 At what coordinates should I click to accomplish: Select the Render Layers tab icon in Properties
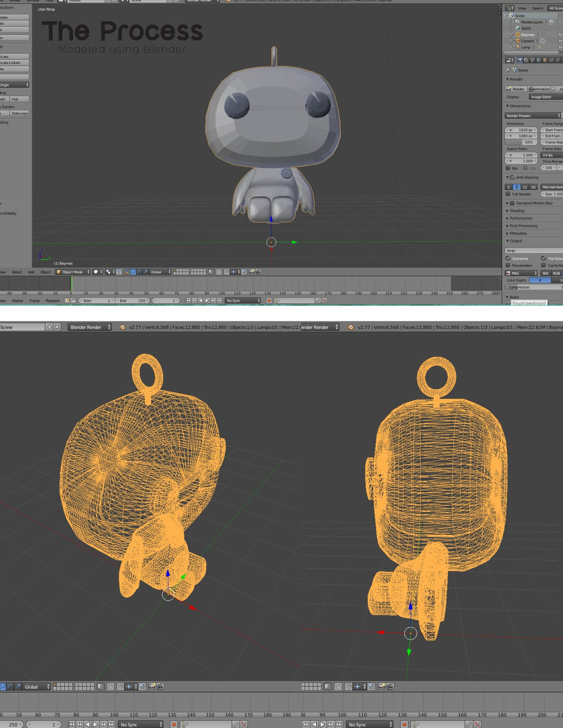tap(526, 60)
